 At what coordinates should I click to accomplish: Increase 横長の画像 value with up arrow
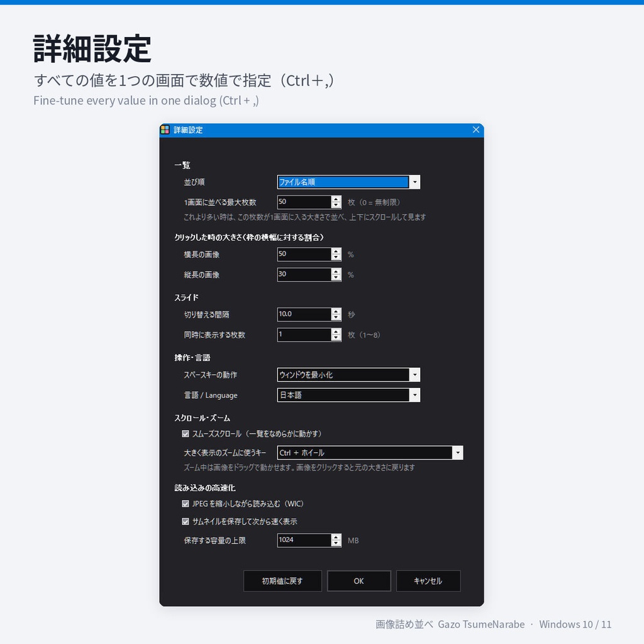click(x=336, y=251)
